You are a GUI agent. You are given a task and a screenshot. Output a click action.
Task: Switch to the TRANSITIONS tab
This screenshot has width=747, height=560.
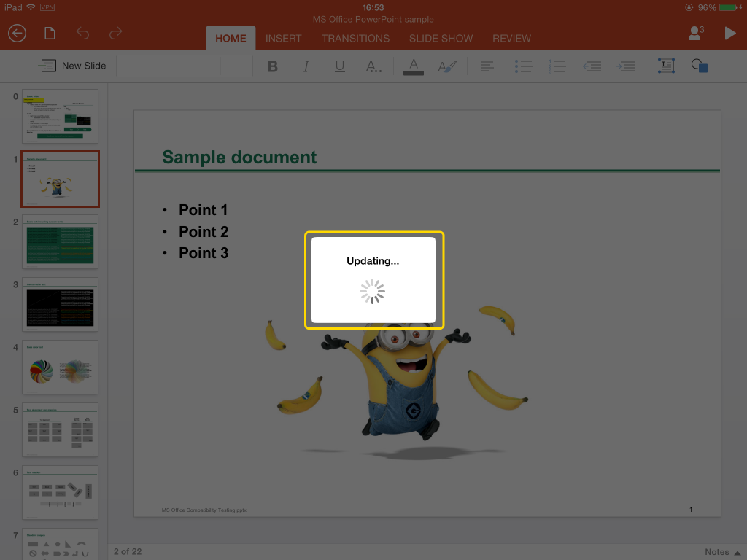[x=355, y=39]
